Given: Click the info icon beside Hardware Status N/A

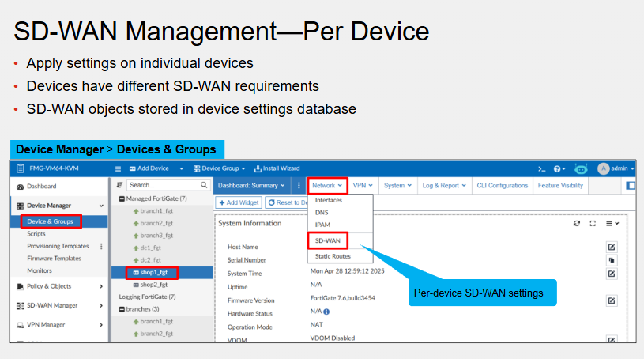Looking at the screenshot, I should pyautogui.click(x=326, y=312).
